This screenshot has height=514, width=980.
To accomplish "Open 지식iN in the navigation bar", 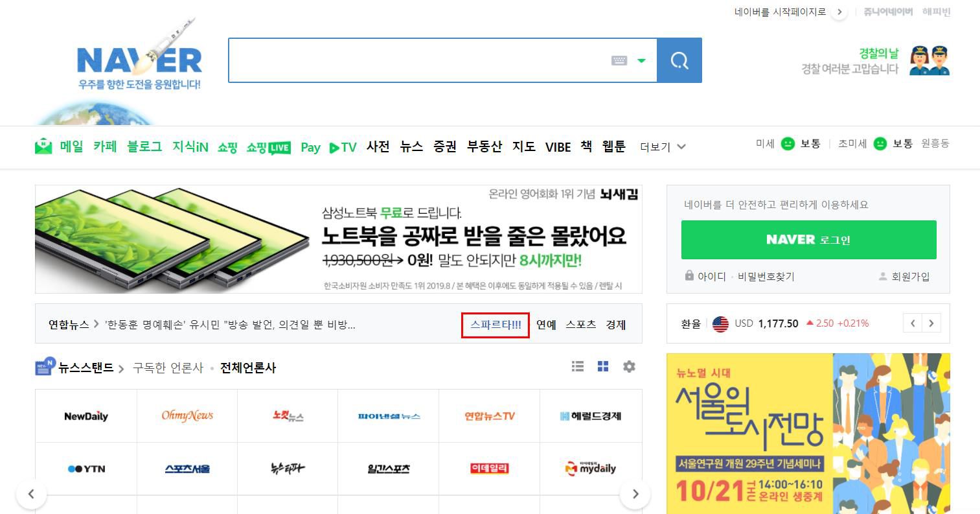I will tap(190, 147).
